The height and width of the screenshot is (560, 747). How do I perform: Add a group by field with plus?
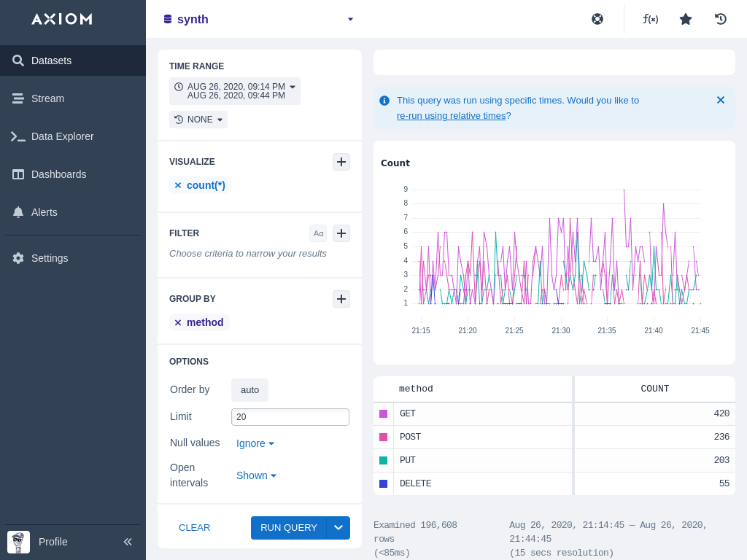(341, 299)
